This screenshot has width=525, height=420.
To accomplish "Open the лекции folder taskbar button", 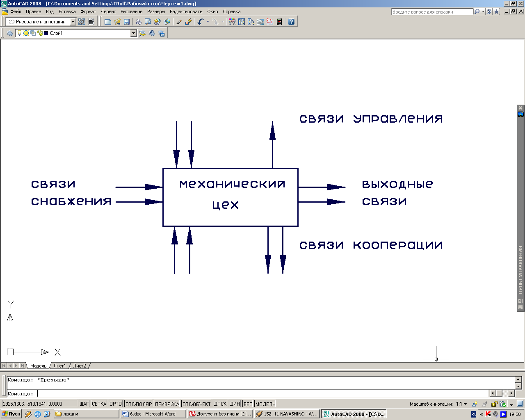I will tap(86, 414).
